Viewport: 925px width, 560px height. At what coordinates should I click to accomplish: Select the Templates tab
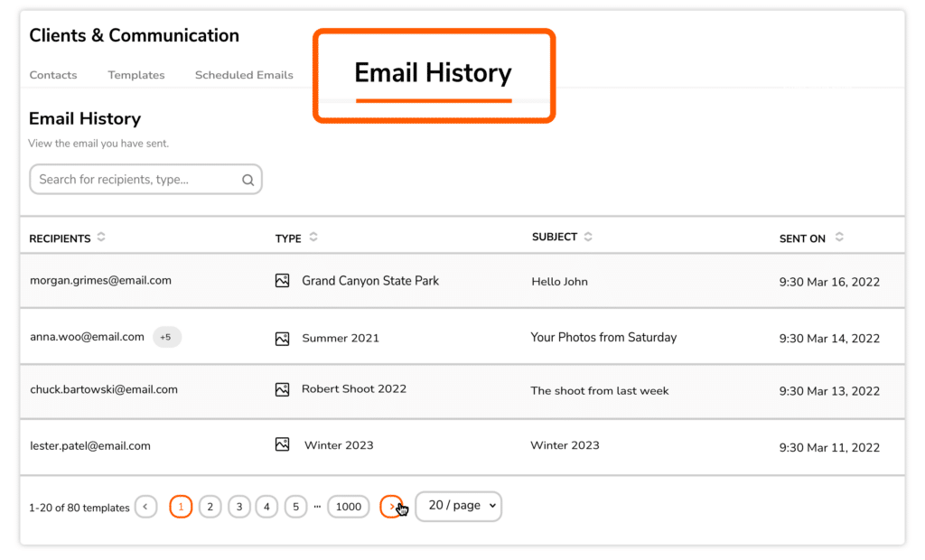pos(135,75)
